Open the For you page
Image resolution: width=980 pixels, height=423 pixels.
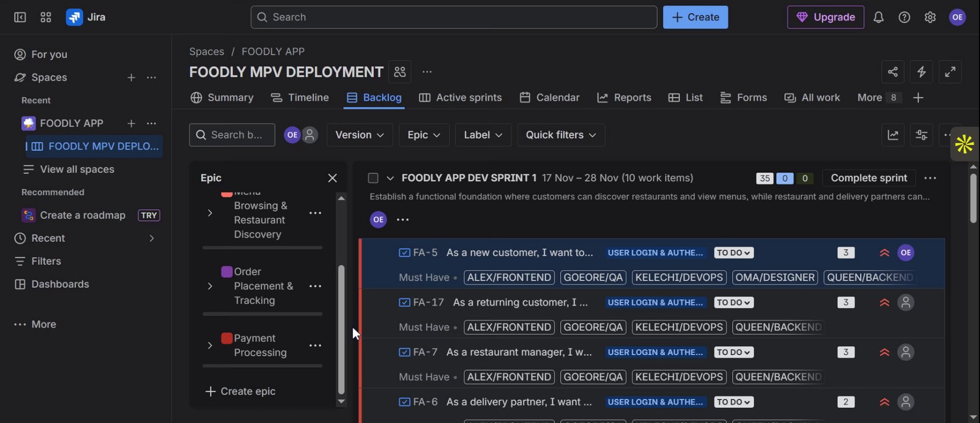point(41,55)
